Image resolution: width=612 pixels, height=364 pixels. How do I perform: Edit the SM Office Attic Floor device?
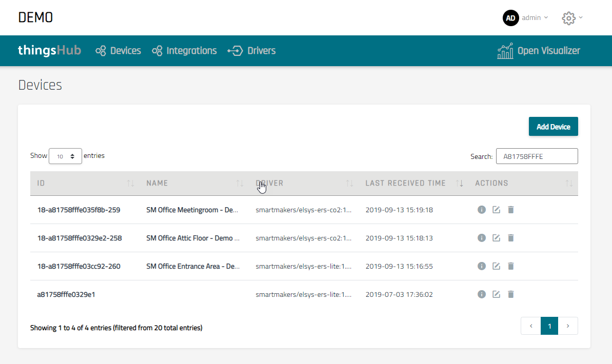pyautogui.click(x=496, y=238)
